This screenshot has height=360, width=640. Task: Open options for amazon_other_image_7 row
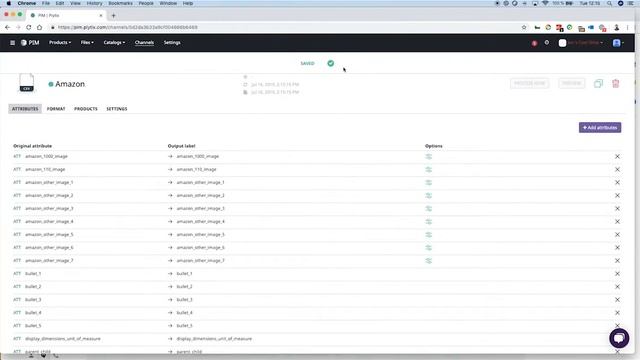pos(429,260)
